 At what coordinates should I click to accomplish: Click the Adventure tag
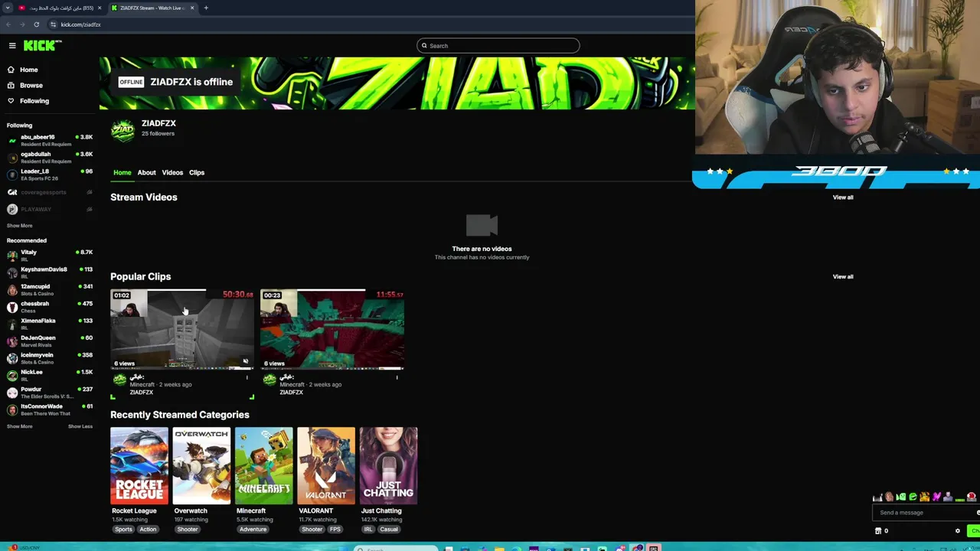[x=253, y=530]
